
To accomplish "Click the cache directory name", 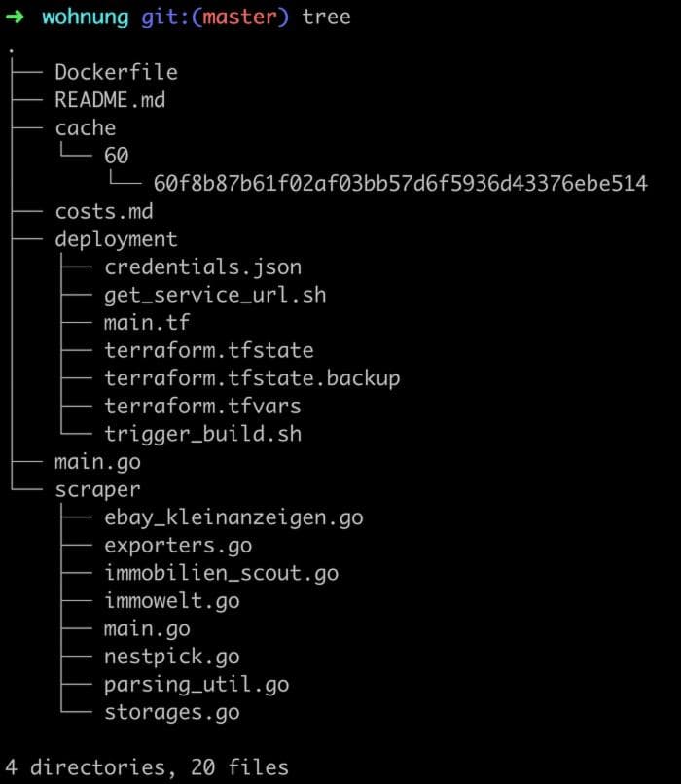I will pos(86,127).
